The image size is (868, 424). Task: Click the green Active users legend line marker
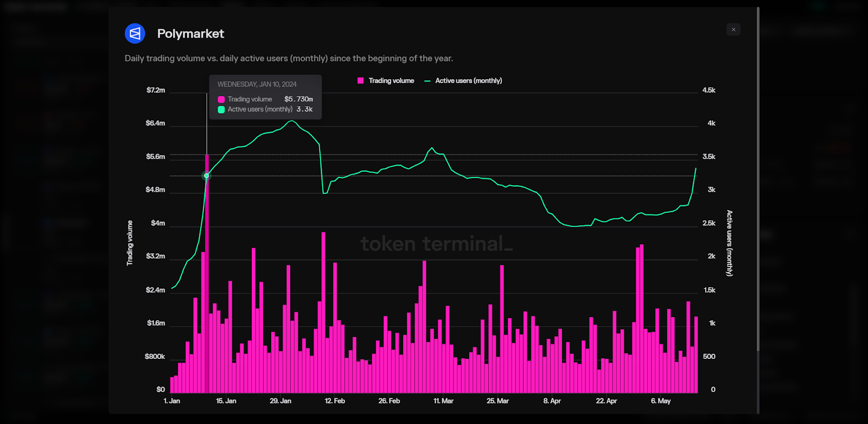(x=427, y=81)
